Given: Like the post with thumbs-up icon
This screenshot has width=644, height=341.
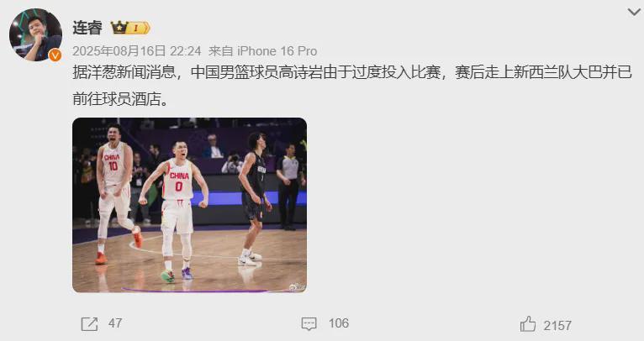Looking at the screenshot, I should [x=528, y=323].
